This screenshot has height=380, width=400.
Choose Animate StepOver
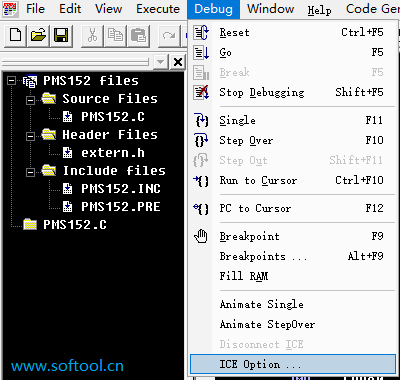(x=293, y=324)
